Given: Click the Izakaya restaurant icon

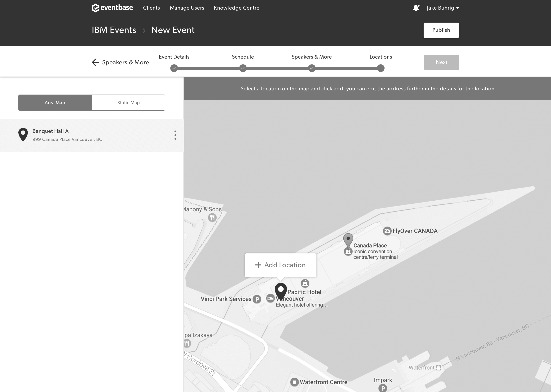Looking at the screenshot, I should pyautogui.click(x=187, y=343).
